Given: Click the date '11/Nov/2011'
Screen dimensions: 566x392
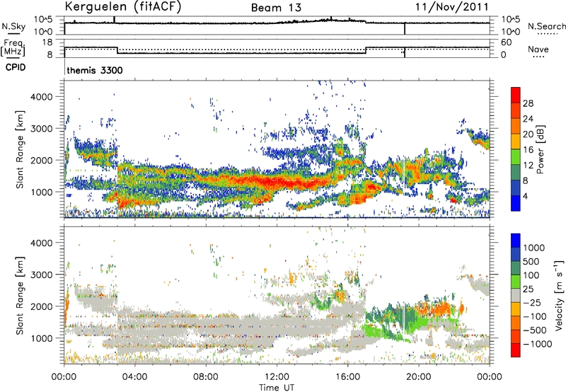Looking at the screenshot, I should pos(451,6).
